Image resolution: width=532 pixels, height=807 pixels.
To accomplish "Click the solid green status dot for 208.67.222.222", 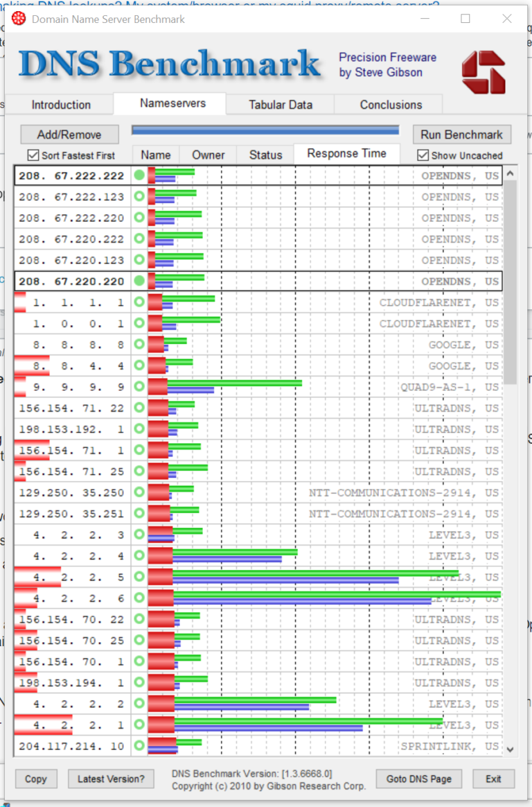I will pos(139,176).
